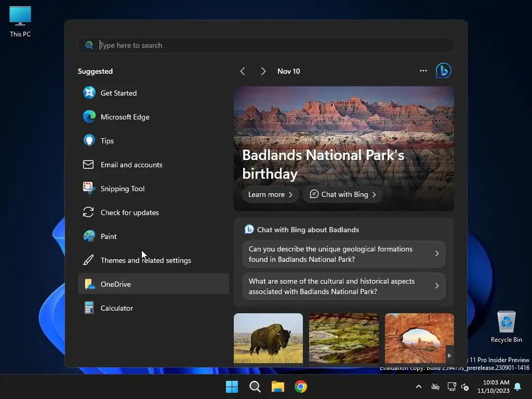Open the This PC desktop icon
The image size is (532, 399).
[20, 21]
